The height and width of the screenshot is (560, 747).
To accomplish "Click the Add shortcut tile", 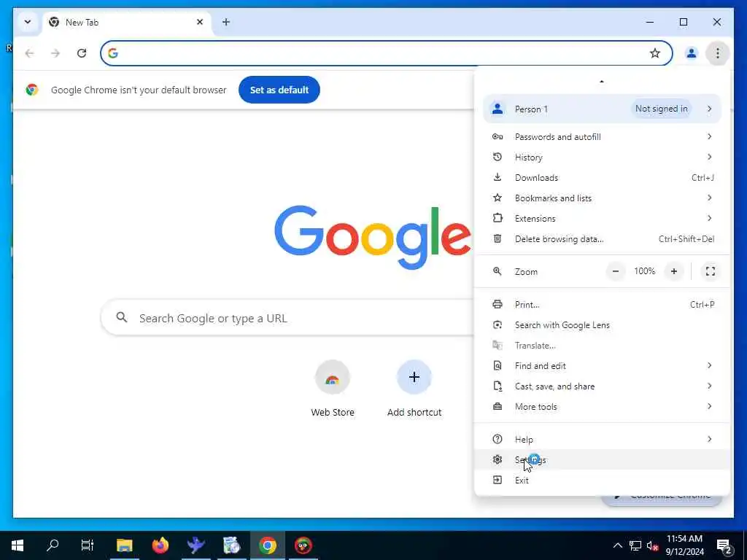I will (x=414, y=389).
